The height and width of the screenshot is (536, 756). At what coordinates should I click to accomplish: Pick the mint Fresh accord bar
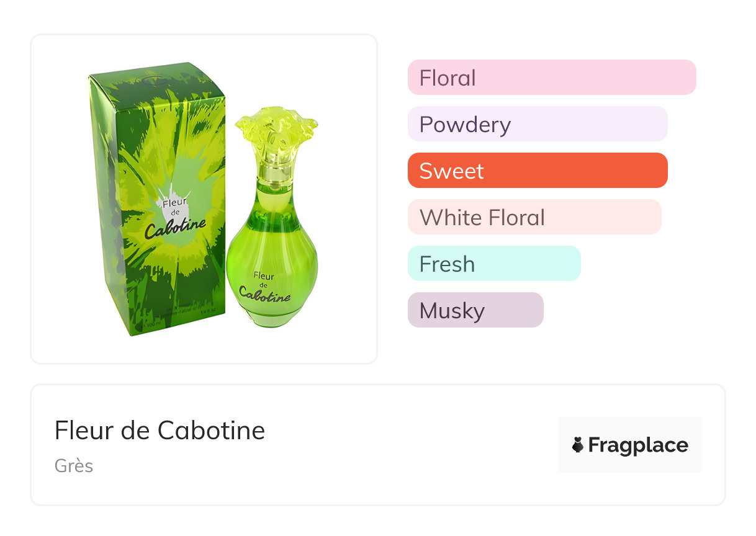click(494, 264)
